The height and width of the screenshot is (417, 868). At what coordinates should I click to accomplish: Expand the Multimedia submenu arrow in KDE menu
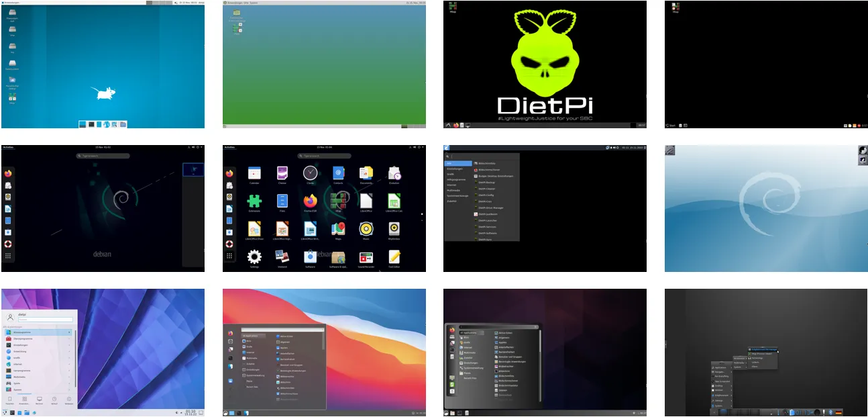coord(69,377)
